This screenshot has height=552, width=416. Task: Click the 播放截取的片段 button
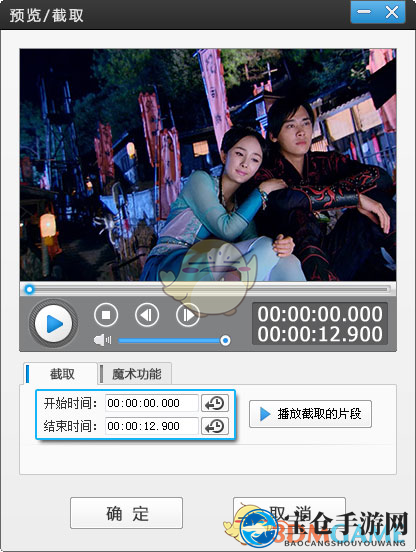coord(310,414)
